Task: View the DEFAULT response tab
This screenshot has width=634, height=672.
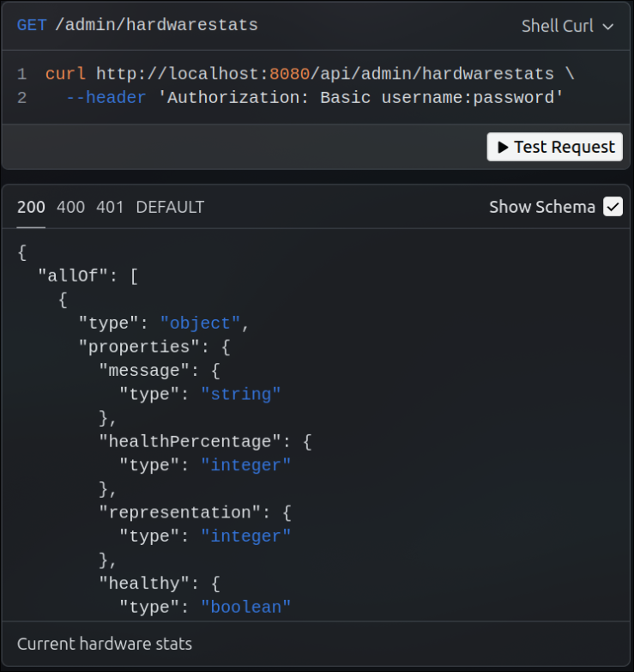Action: pos(170,207)
